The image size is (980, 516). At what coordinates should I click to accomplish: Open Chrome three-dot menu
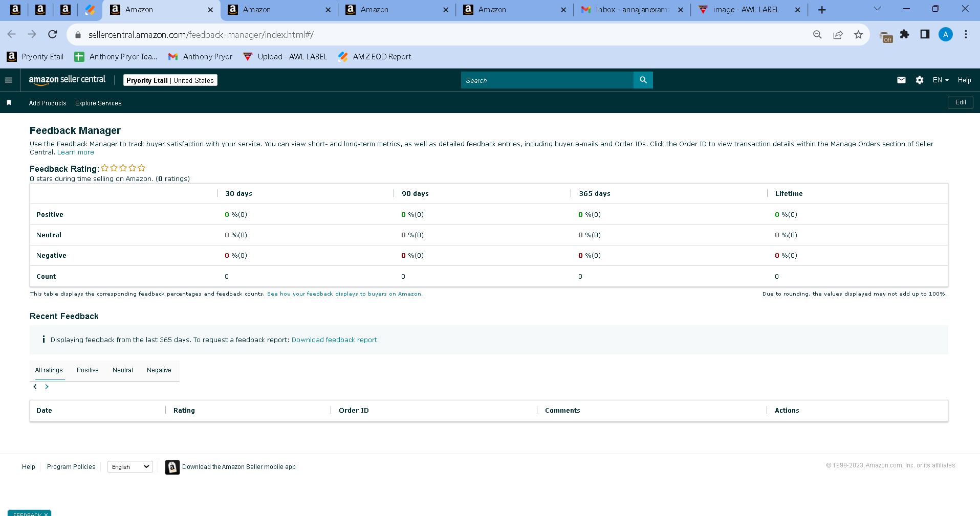[966, 34]
